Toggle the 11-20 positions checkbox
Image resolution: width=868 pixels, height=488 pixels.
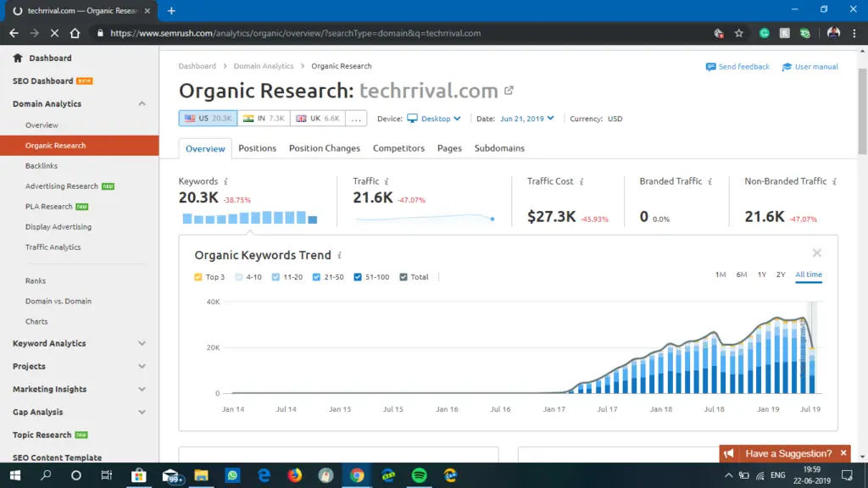click(275, 277)
